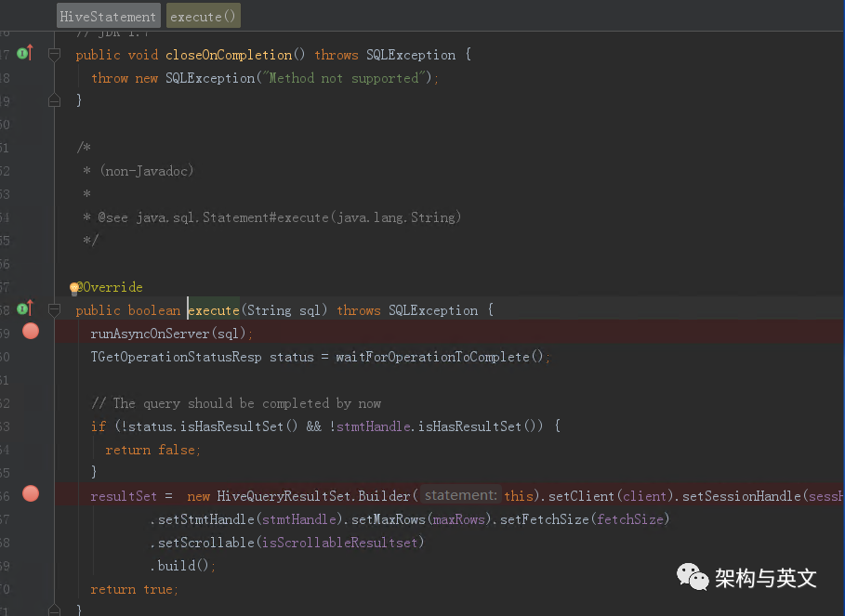Click override gutter icon beside execute method

[x=25, y=308]
